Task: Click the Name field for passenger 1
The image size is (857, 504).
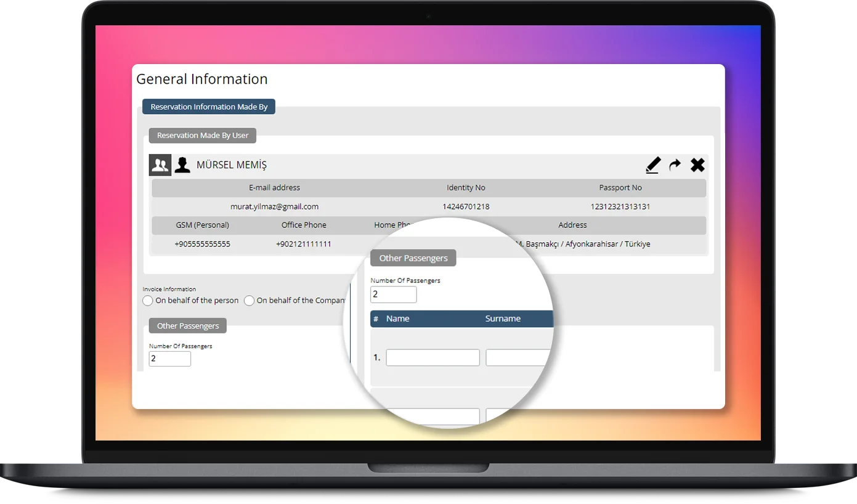Action: 432,357
